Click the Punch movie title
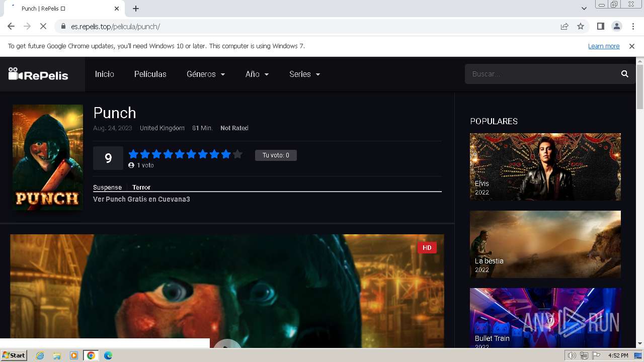Screen dimensions: 644x362 [115, 113]
